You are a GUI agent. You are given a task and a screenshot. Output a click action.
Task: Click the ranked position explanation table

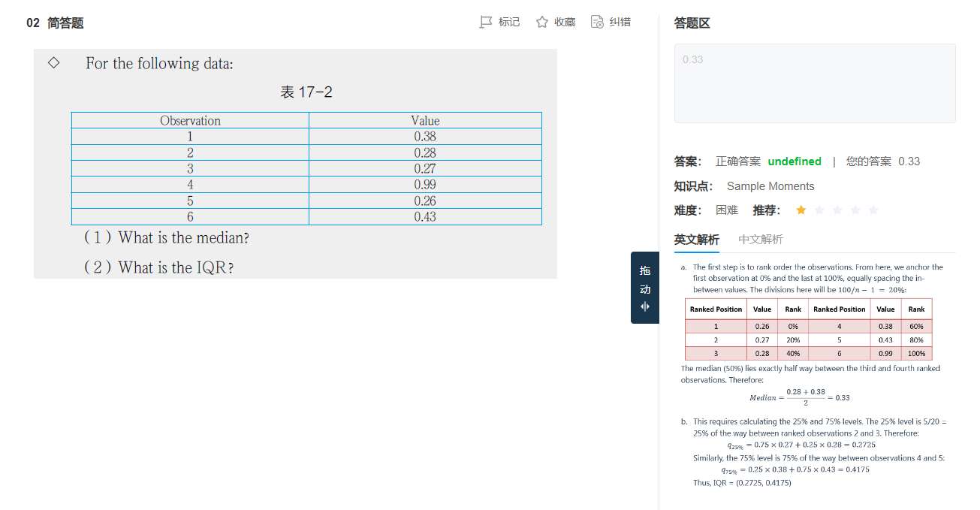808,330
